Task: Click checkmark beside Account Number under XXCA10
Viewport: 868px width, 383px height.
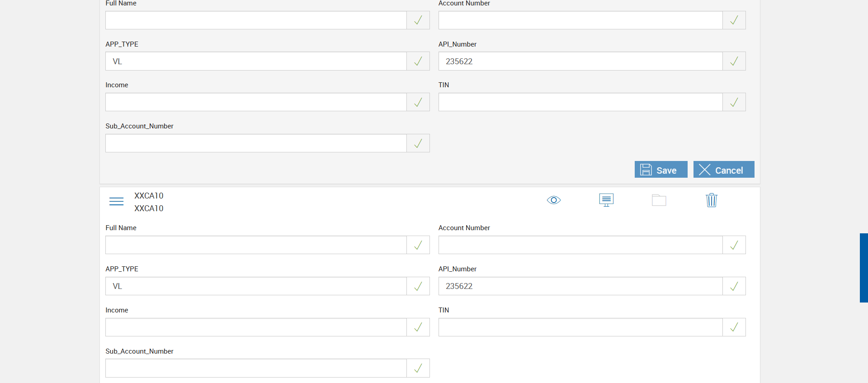Action: (734, 245)
